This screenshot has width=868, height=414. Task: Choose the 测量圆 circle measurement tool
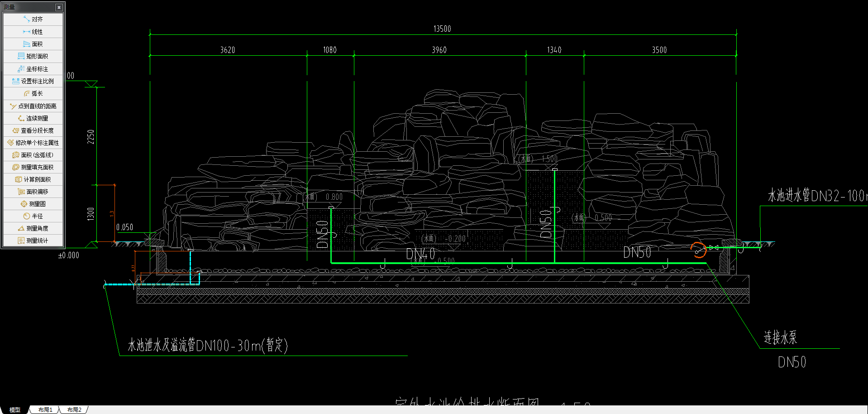click(x=33, y=204)
